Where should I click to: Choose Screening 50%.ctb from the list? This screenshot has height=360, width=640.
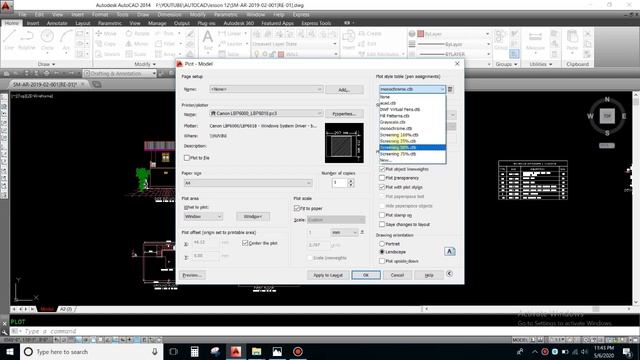(412, 147)
